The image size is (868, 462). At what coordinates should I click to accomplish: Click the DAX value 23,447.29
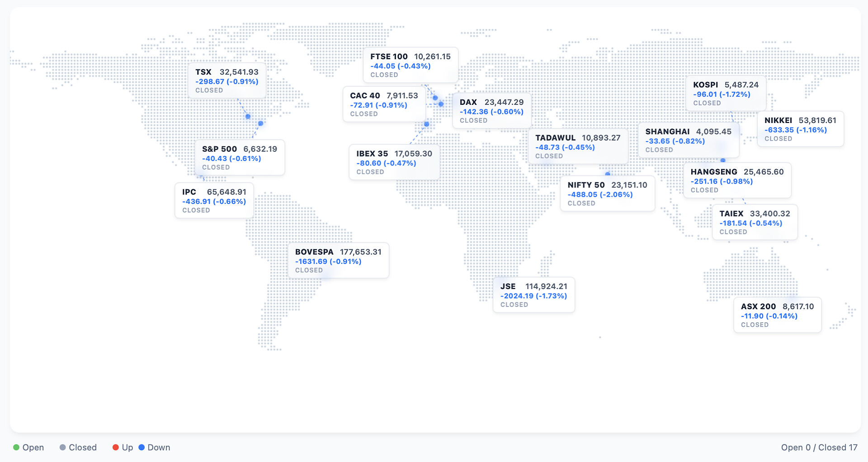[504, 102]
